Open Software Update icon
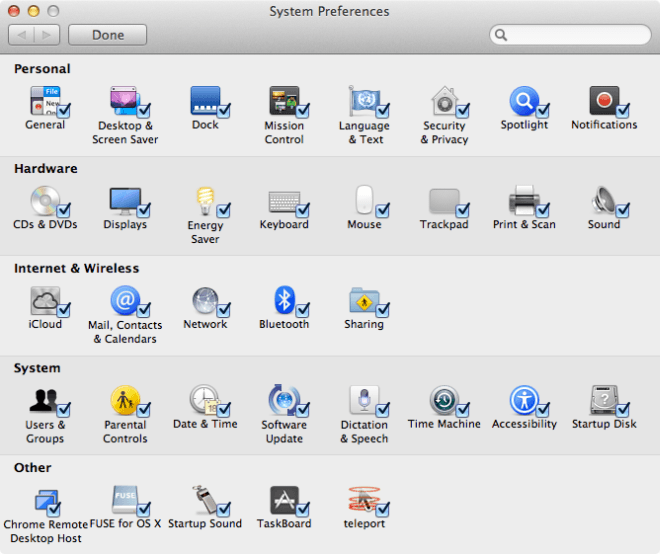660x554 pixels. click(x=284, y=400)
